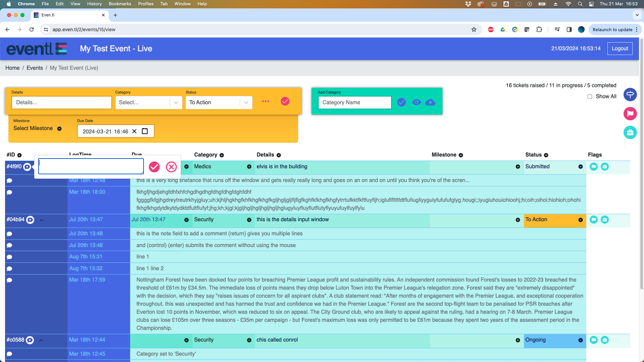Click the Details input field
Viewport: 644px width, 362px height.
[62, 103]
